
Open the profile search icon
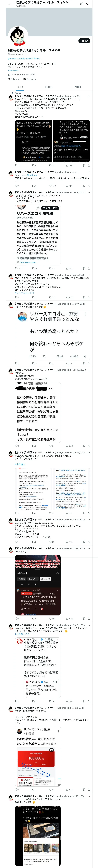click(88, 4)
